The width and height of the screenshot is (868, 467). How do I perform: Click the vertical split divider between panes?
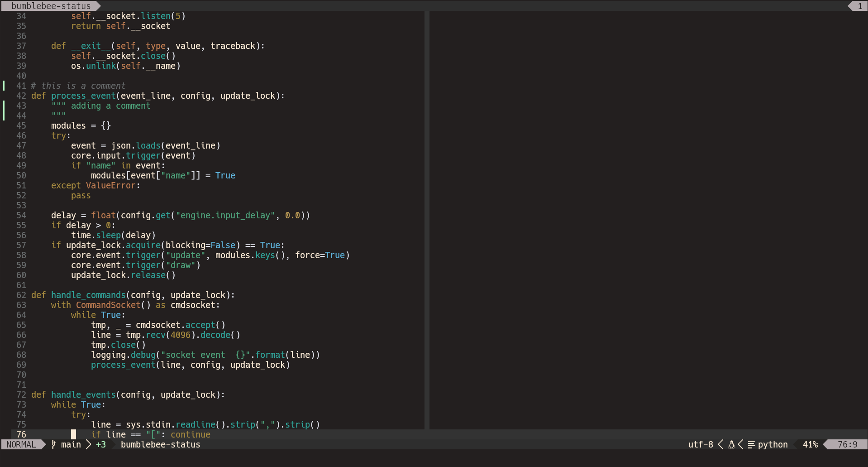pos(427,220)
